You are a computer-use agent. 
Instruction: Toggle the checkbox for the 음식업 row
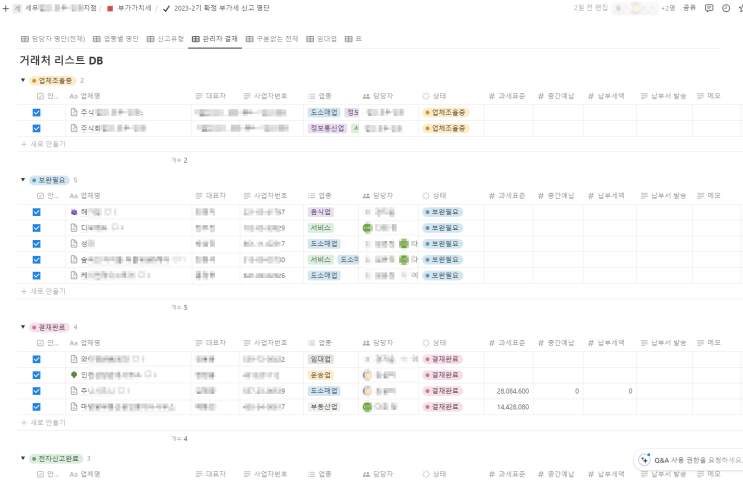pyautogui.click(x=36, y=212)
